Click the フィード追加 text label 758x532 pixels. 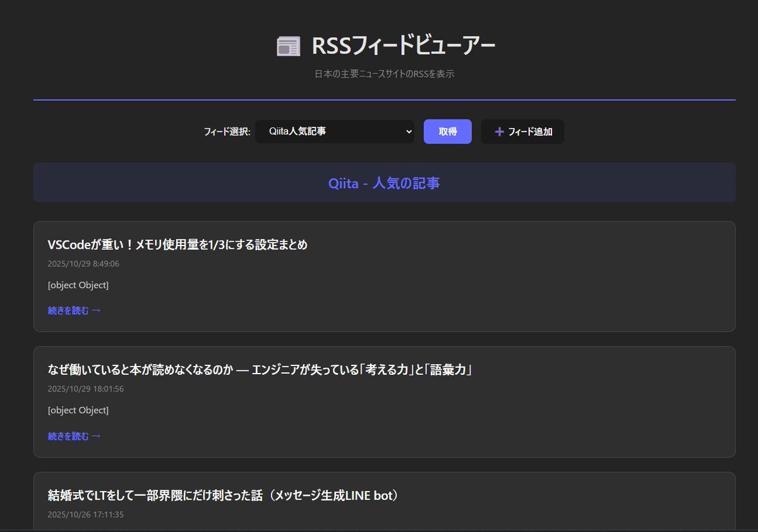(530, 132)
